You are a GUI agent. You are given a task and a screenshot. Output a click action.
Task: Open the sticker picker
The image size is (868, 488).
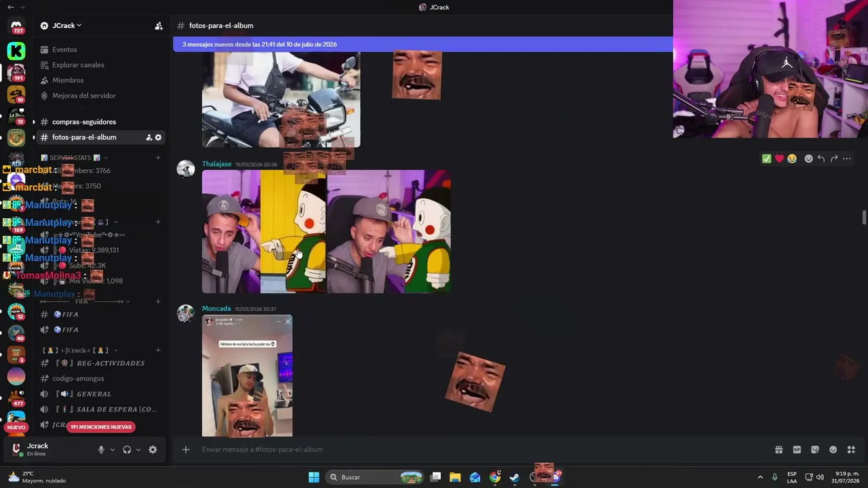(815, 449)
